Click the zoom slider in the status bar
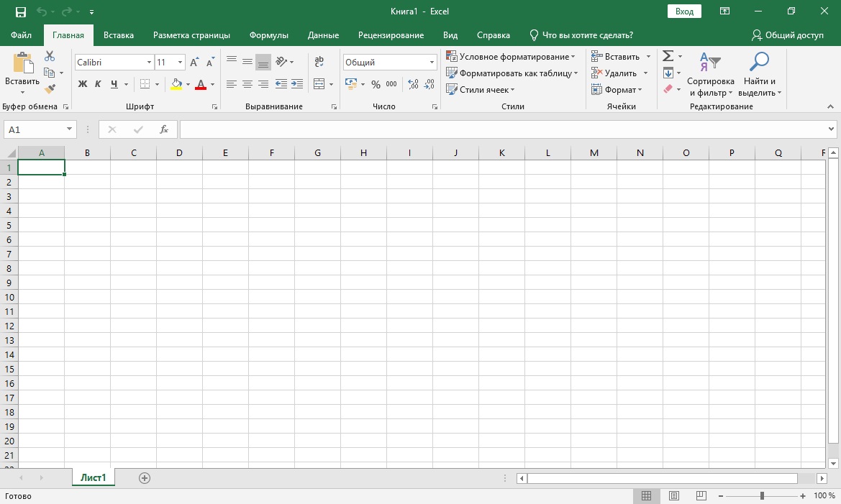 [762, 496]
